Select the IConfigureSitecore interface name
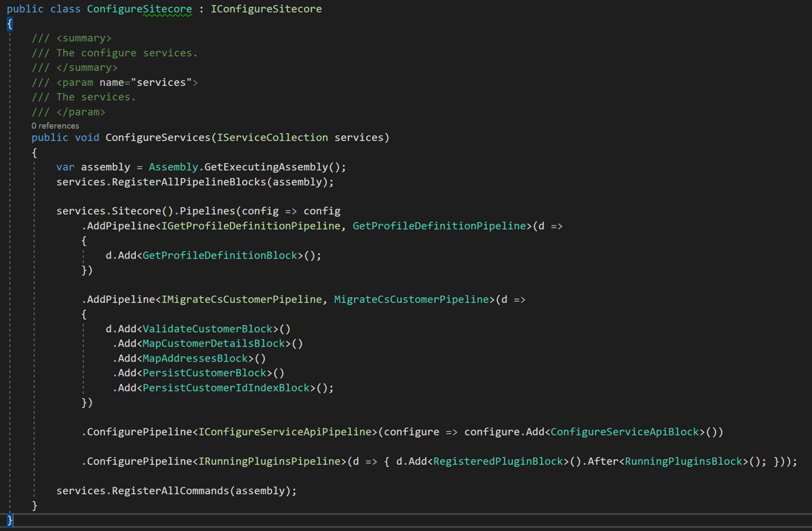Viewport: 812px width, 531px height. pyautogui.click(x=266, y=9)
